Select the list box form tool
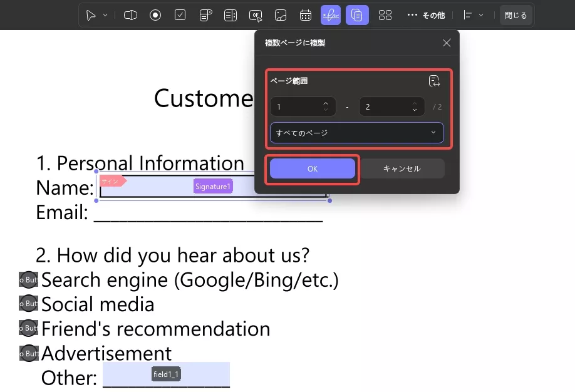 [x=231, y=16]
